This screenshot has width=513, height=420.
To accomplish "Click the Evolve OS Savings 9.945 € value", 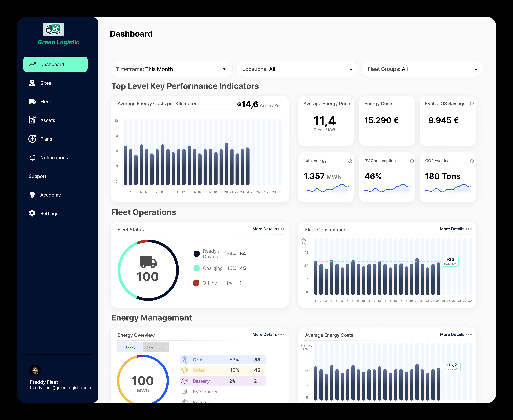I will coord(444,120).
